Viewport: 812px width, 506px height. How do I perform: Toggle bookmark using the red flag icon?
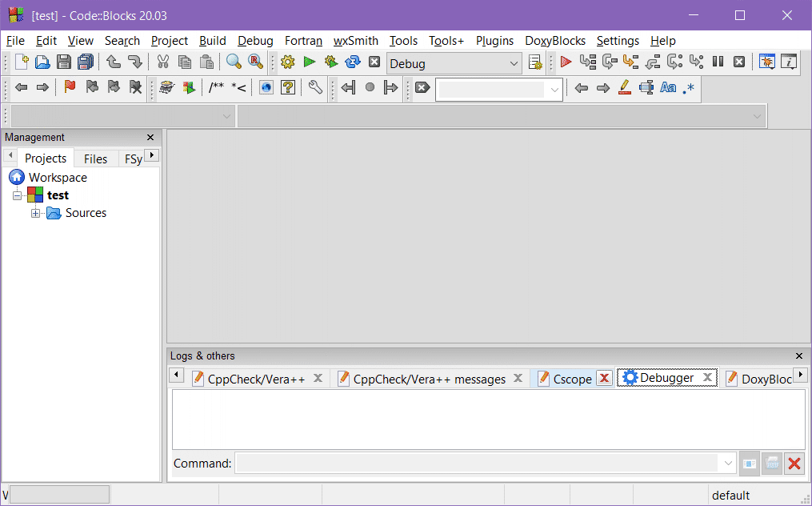pyautogui.click(x=70, y=88)
